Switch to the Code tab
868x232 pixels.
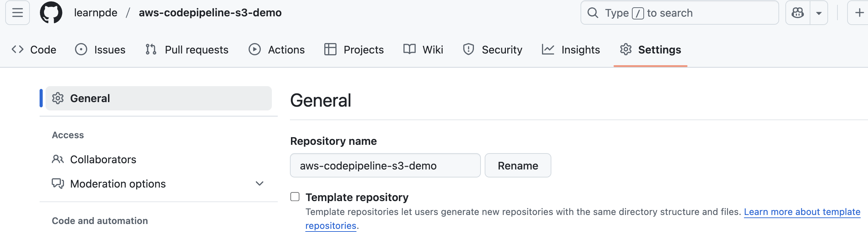click(x=34, y=50)
